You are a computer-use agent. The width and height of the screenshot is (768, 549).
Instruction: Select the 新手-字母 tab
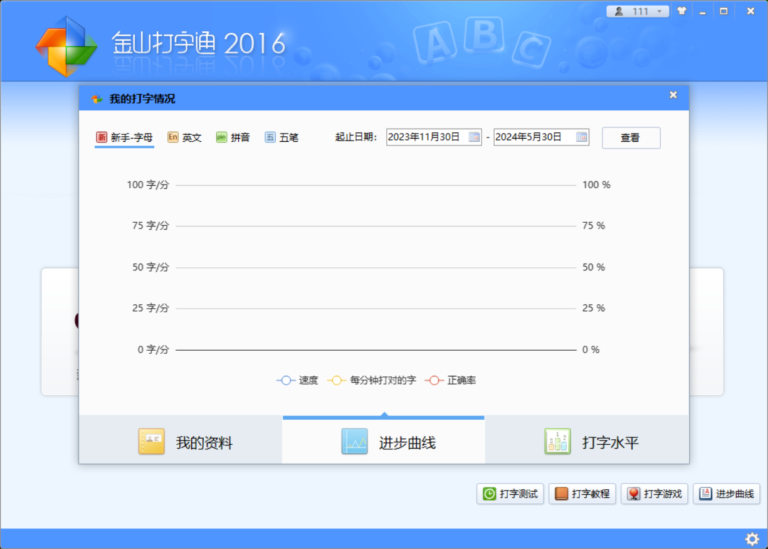[x=124, y=137]
